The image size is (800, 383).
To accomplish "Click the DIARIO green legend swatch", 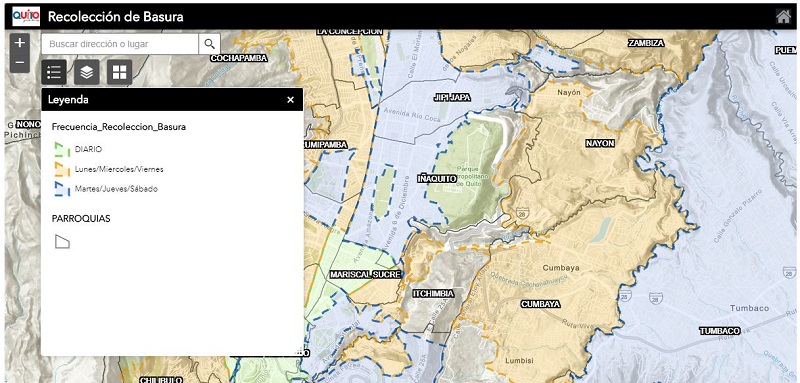I will tap(62, 149).
